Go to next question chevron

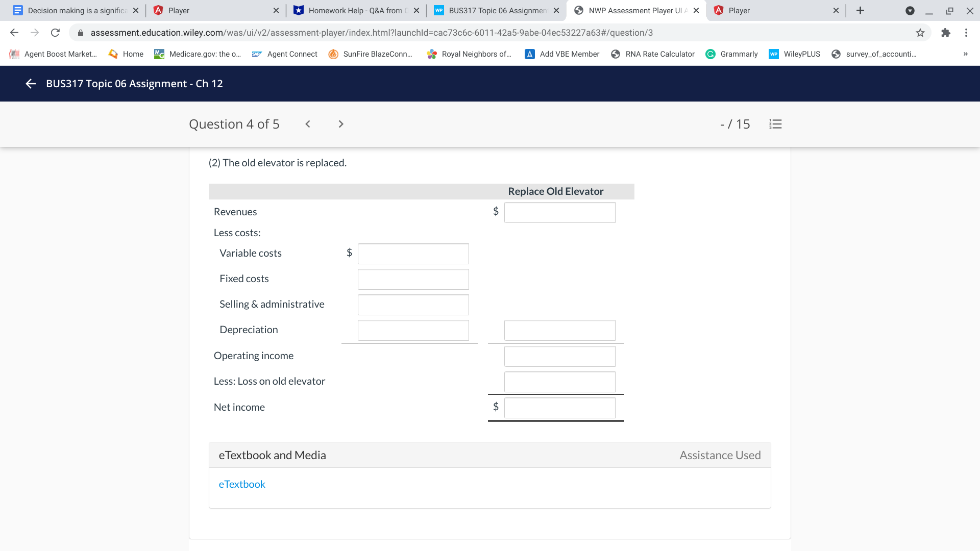click(x=341, y=124)
